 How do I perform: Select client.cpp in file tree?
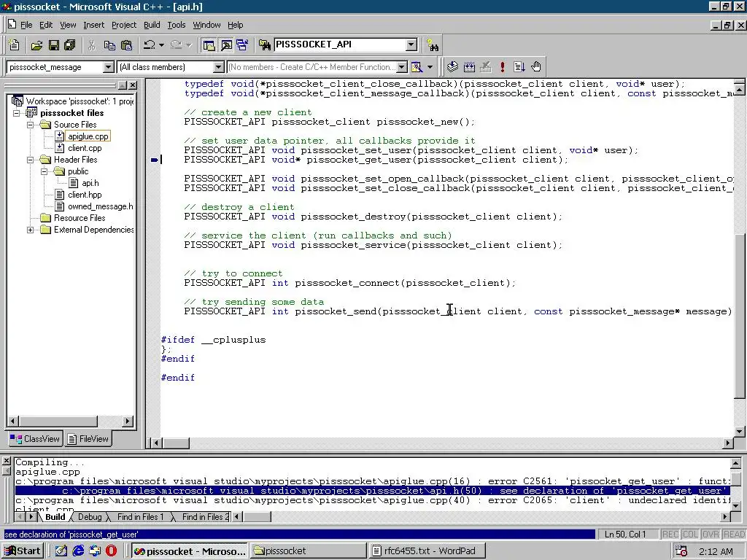85,148
